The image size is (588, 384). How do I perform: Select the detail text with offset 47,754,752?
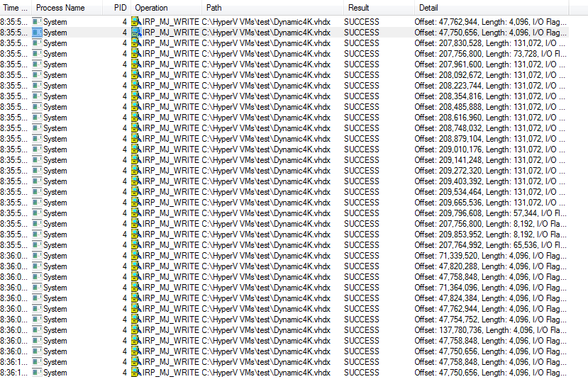489,320
